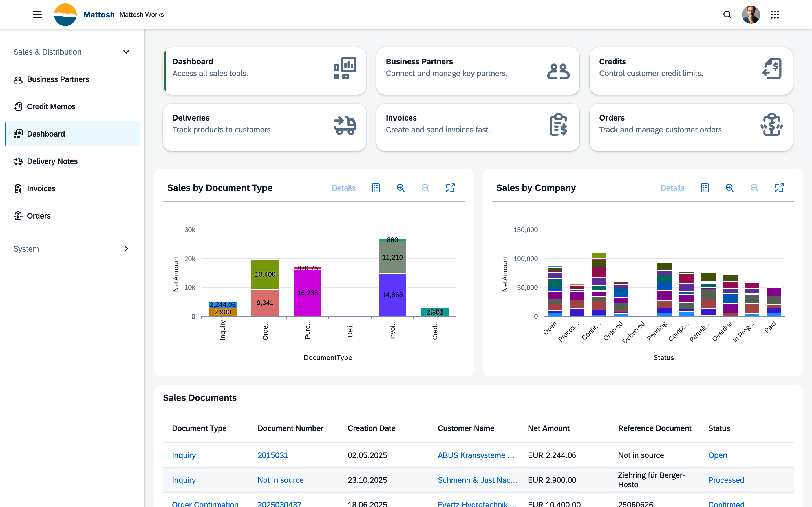Open the user profile avatar

point(751,14)
